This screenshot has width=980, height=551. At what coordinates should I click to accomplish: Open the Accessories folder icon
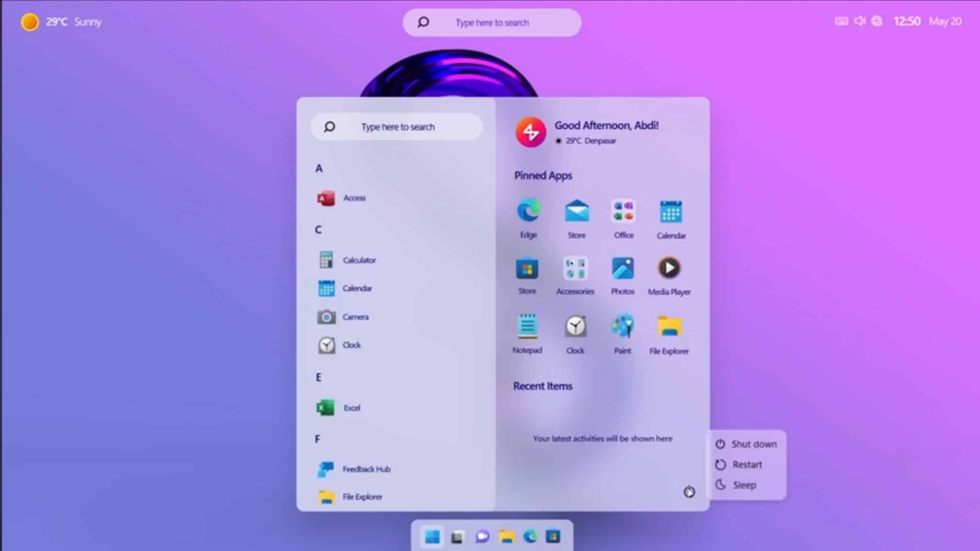point(575,269)
